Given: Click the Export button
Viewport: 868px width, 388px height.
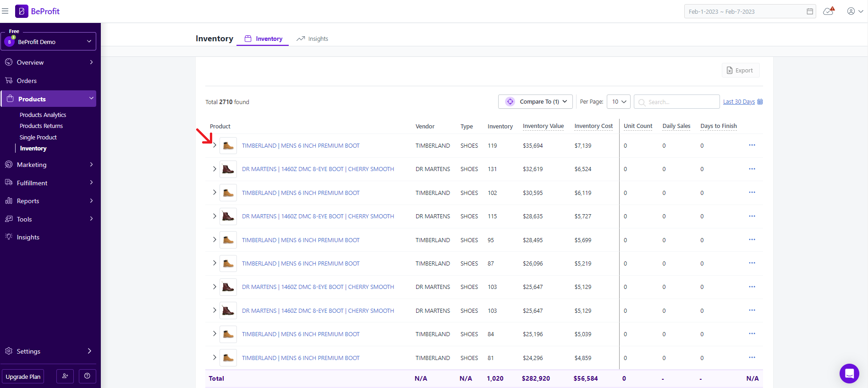Looking at the screenshot, I should coord(741,70).
